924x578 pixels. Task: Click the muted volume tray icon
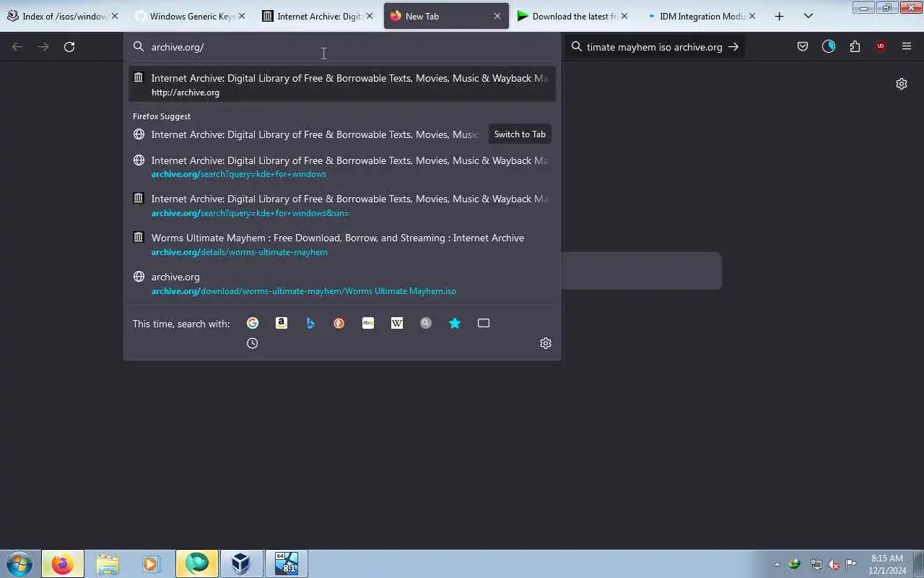(833, 564)
